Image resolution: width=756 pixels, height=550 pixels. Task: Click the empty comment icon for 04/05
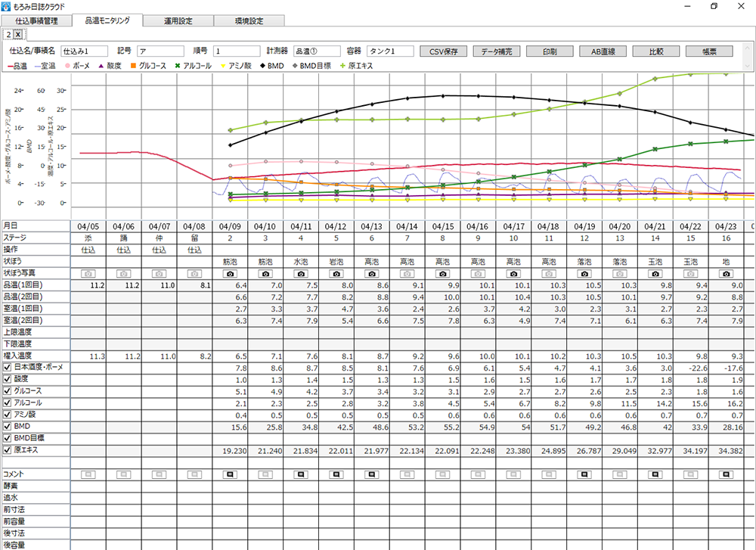click(88, 475)
